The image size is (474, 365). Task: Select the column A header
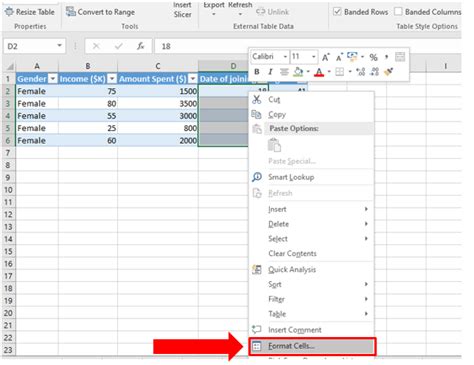[37, 66]
